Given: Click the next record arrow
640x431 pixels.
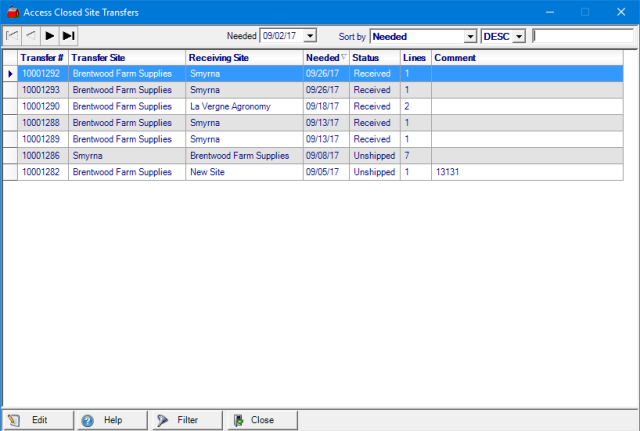Looking at the screenshot, I should click(x=49, y=36).
